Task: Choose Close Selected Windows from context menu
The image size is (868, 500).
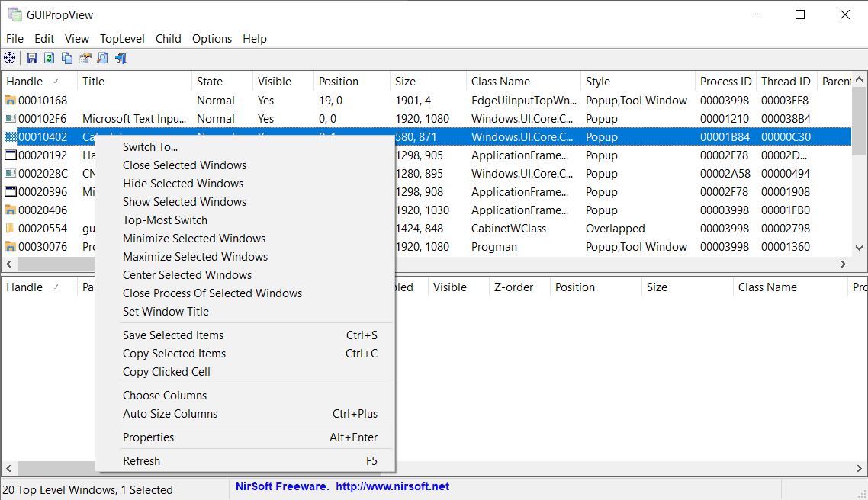Action: [185, 165]
